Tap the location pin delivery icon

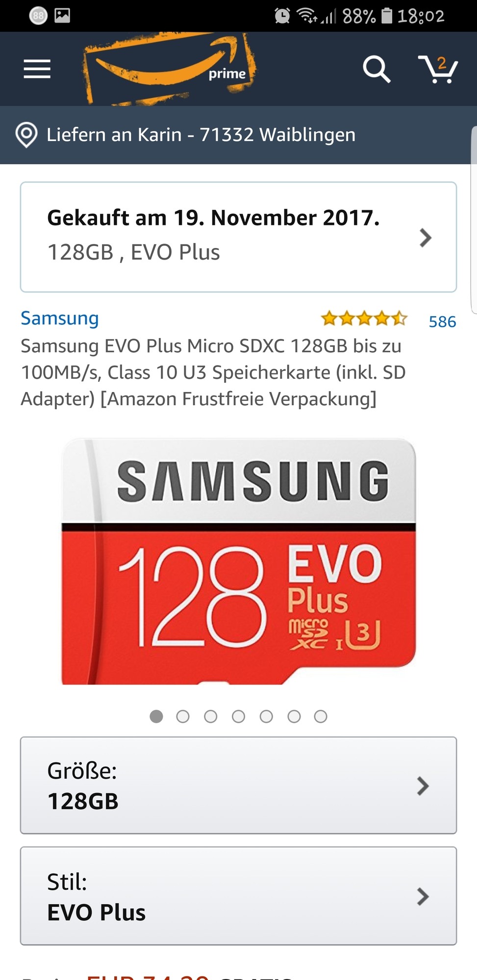26,135
